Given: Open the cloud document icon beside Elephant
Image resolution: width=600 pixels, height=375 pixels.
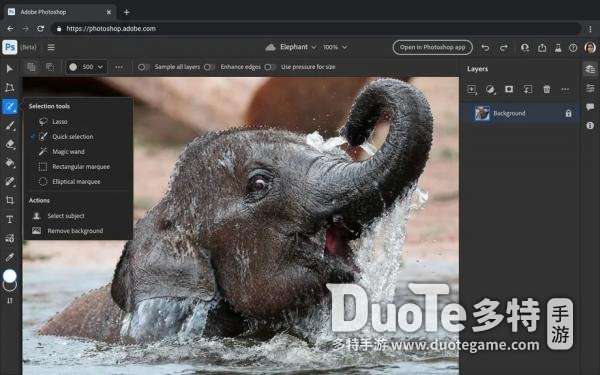Looking at the screenshot, I should (271, 47).
